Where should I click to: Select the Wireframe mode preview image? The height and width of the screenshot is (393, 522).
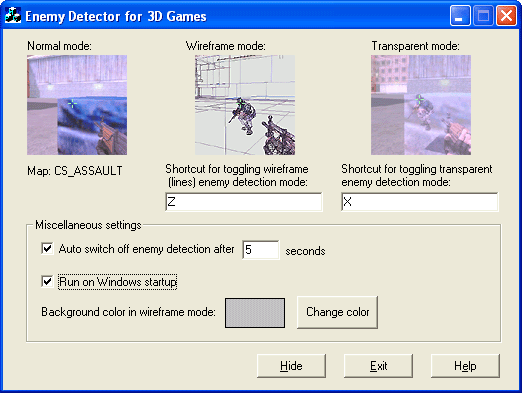[245, 105]
